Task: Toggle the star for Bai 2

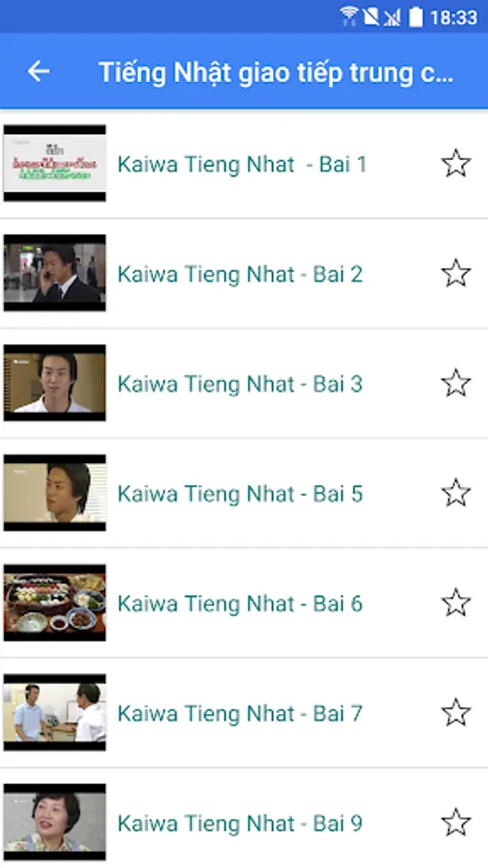Action: [x=456, y=273]
